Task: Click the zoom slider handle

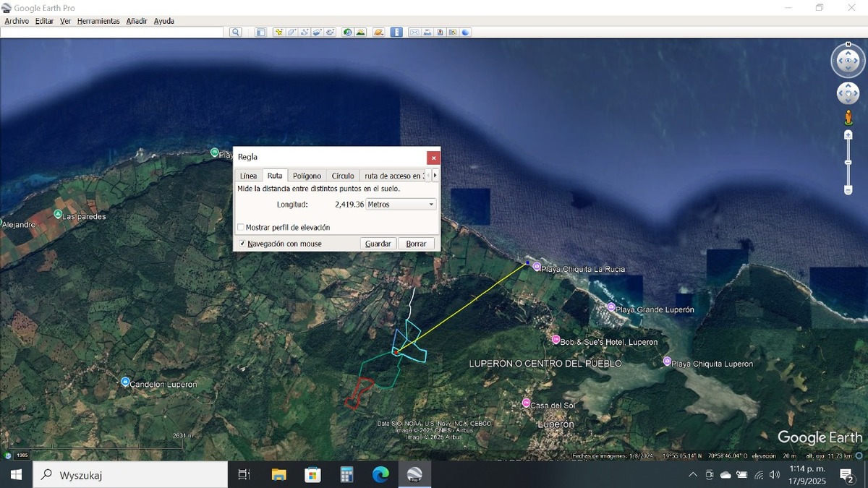Action: (x=848, y=162)
